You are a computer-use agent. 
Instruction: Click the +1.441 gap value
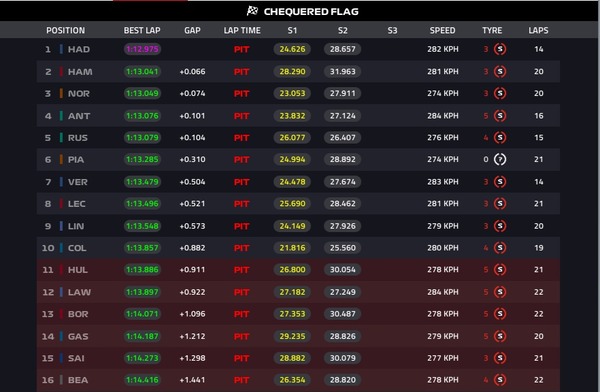click(192, 380)
